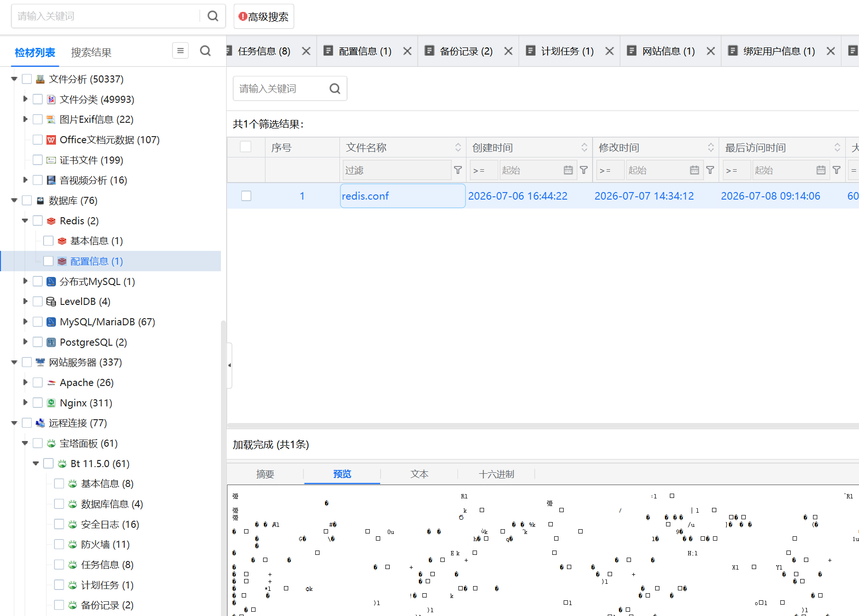
Task: Toggle the select-all checkbox in table header
Action: [x=246, y=147]
